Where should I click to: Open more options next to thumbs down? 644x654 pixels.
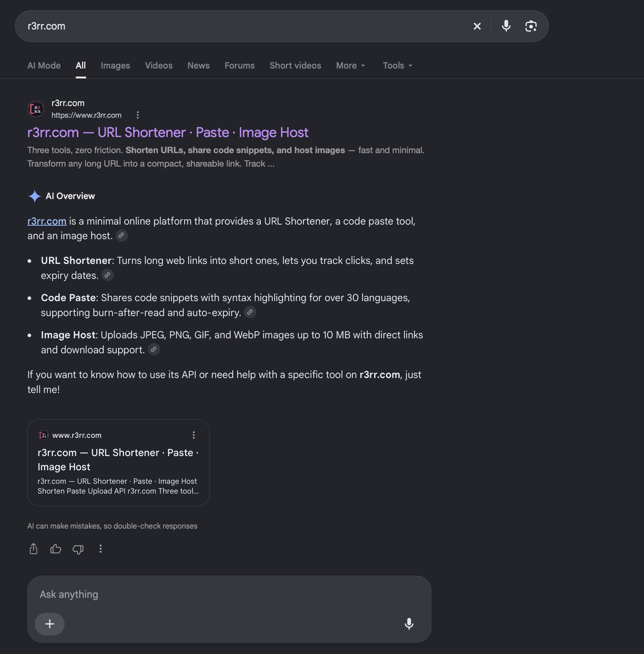tap(101, 549)
